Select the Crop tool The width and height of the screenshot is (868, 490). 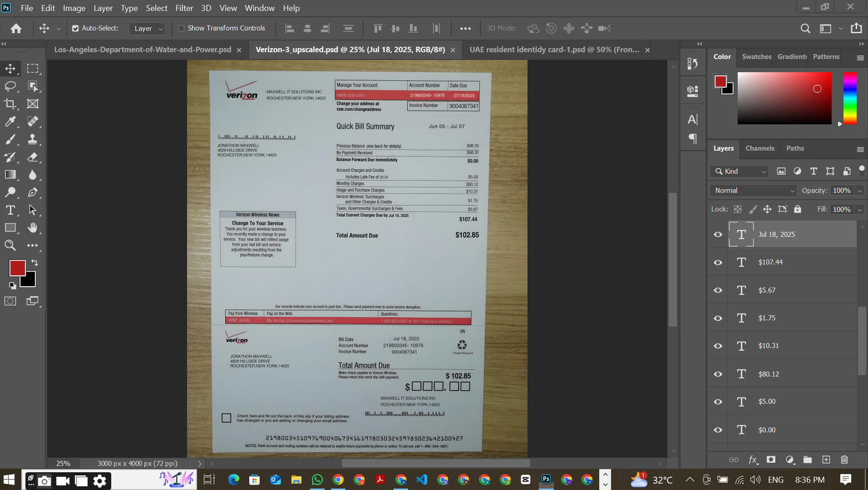(x=10, y=104)
